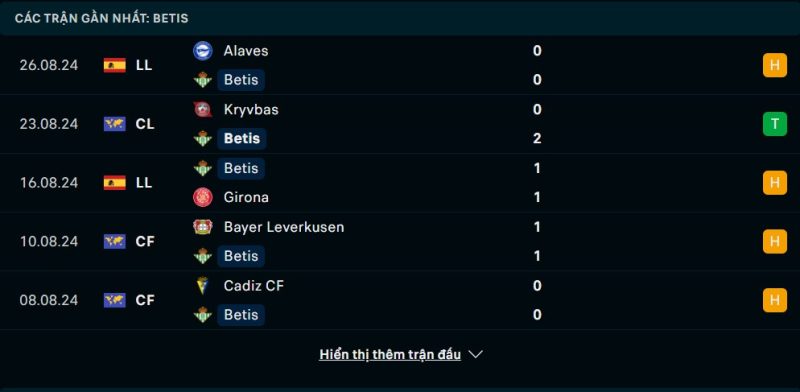Open the Bayer Leverkusen team name
This screenshot has width=800, height=392.
point(284,227)
